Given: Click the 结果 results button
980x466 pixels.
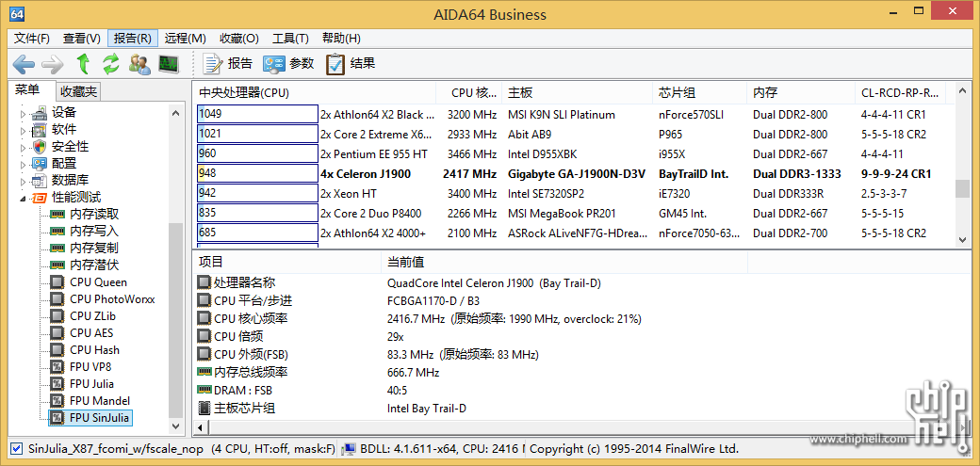Looking at the screenshot, I should (x=351, y=63).
